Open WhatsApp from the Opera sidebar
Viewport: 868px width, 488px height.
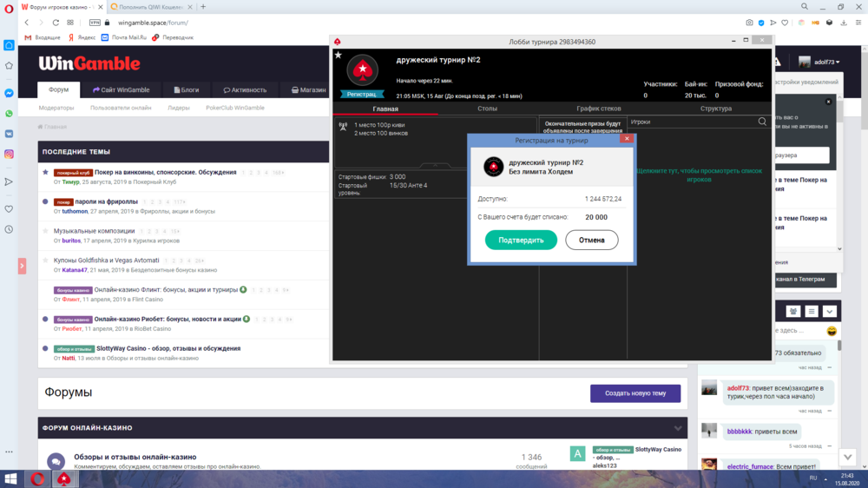[9, 114]
